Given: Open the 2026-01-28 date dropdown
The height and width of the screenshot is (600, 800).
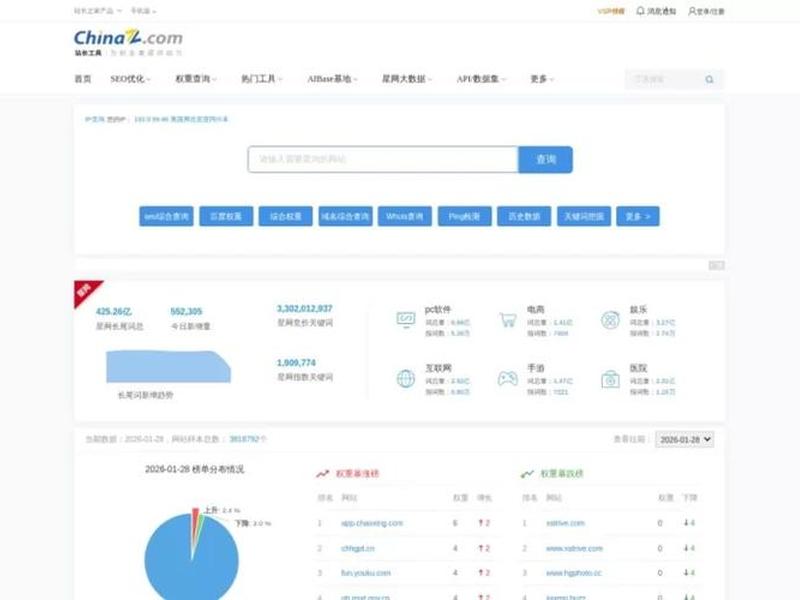Looking at the screenshot, I should 684,439.
